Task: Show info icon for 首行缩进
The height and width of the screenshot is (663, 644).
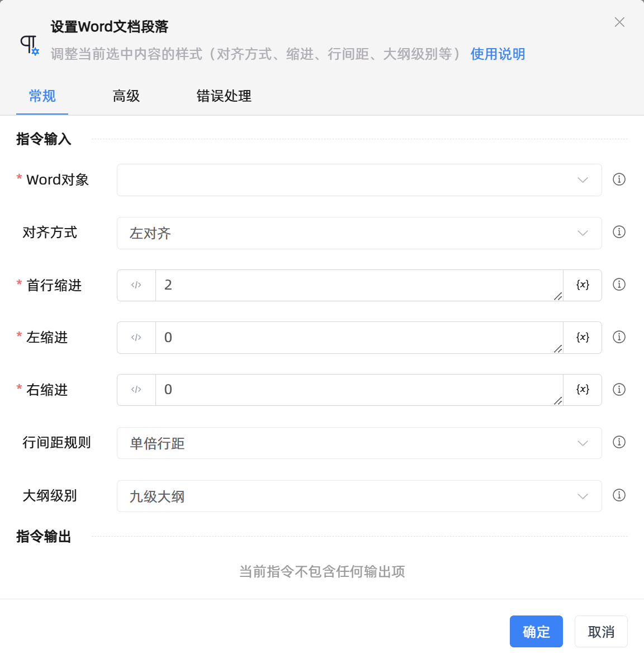Action: 619,284
